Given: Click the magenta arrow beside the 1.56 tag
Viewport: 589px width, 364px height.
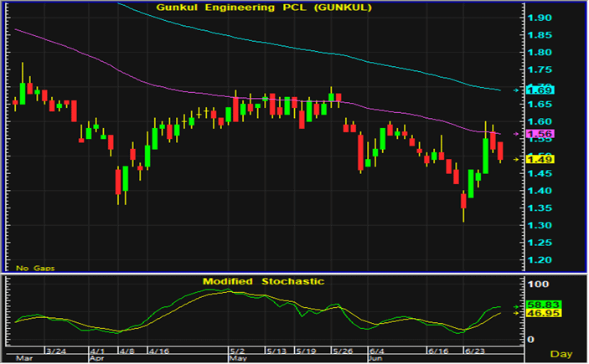Looking at the screenshot, I should 515,134.
